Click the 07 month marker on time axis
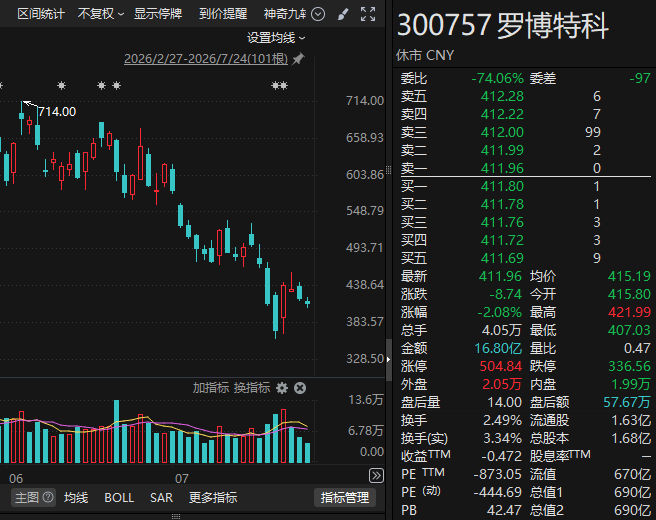 [182, 479]
